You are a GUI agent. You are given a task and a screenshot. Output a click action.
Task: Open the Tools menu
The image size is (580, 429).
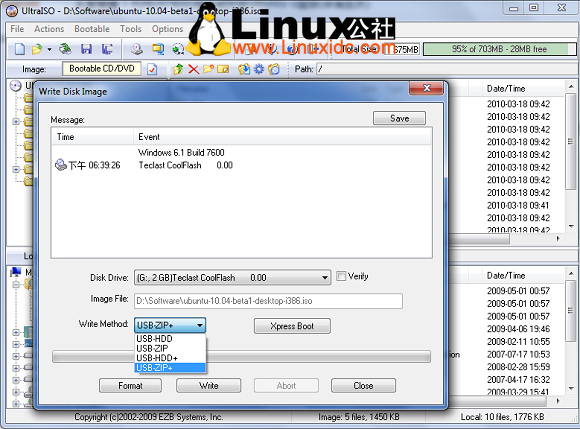point(130,29)
